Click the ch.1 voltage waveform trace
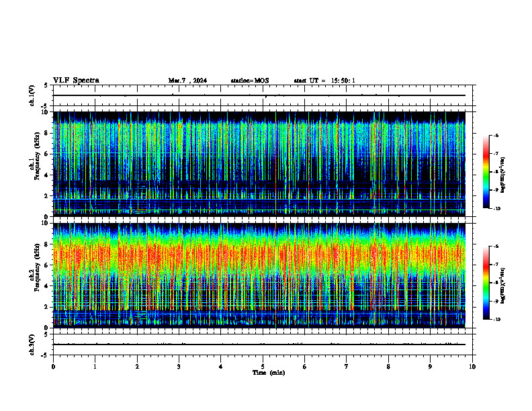 (x=259, y=95)
